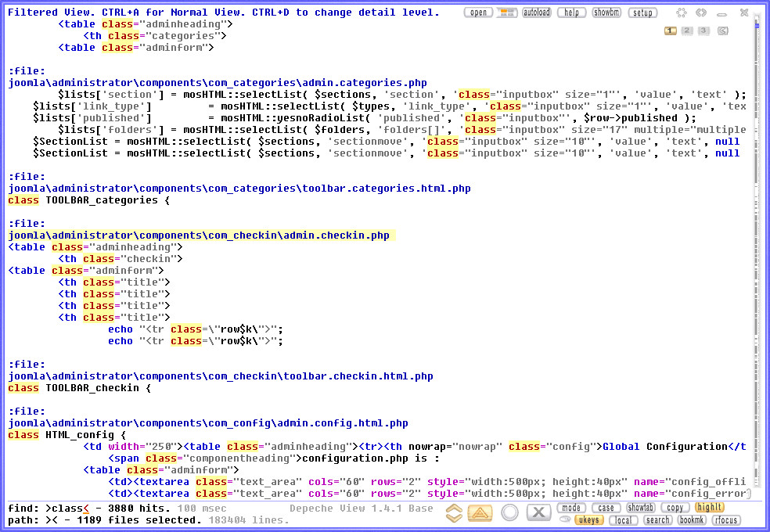Click the orange triangle filter icon
This screenshot has height=532, width=770.
click(x=480, y=513)
